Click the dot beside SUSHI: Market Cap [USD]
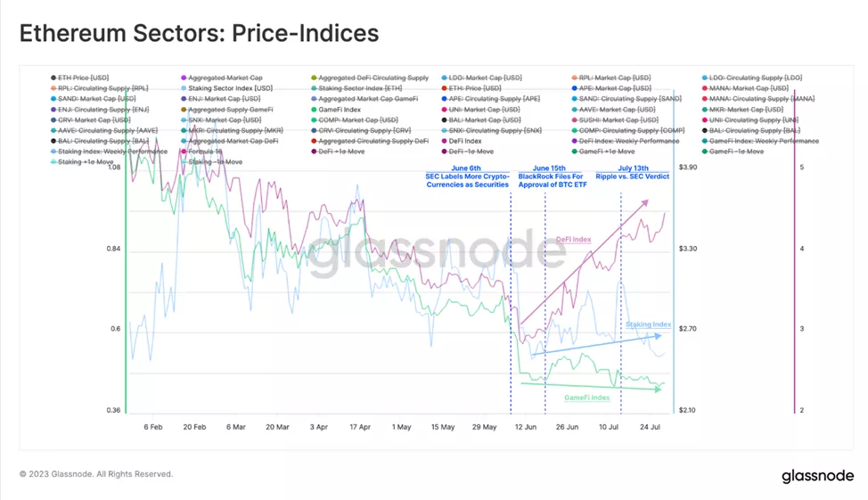 575,120
